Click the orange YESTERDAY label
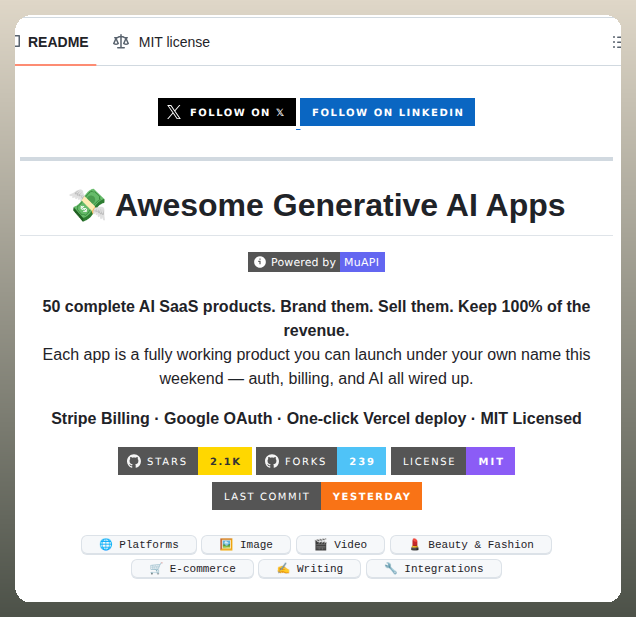The height and width of the screenshot is (617, 636). 371,496
